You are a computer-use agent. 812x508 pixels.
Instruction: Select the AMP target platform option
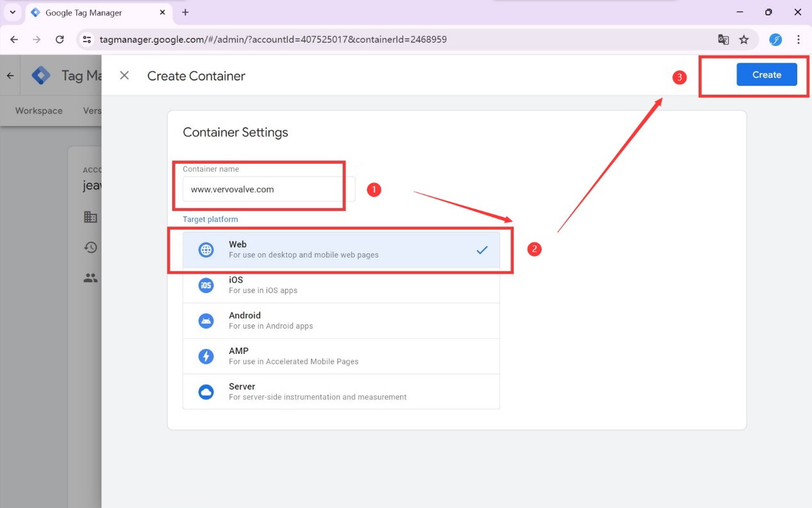341,356
